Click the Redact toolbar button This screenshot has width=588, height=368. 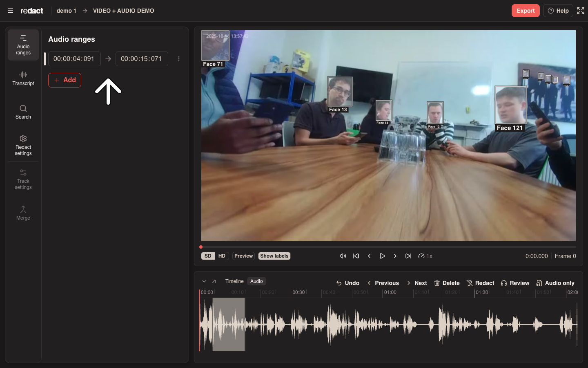point(480,283)
